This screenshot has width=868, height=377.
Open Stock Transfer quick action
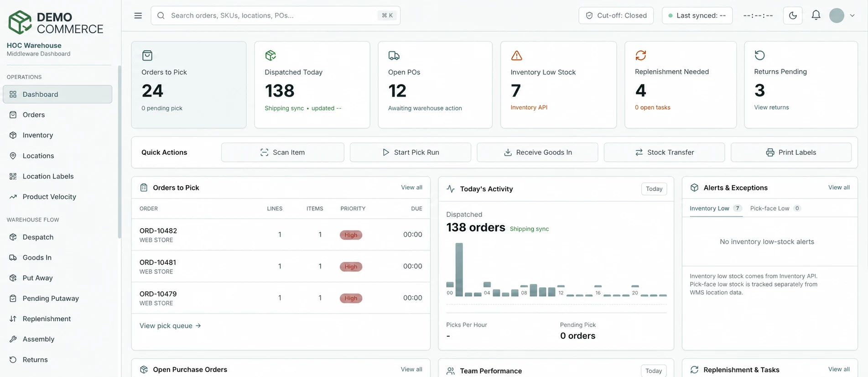pyautogui.click(x=664, y=152)
